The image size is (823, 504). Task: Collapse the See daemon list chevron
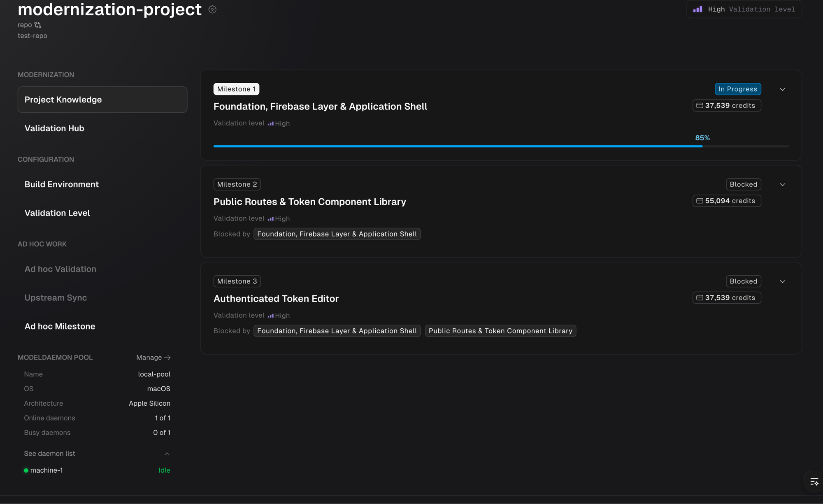[x=167, y=454]
